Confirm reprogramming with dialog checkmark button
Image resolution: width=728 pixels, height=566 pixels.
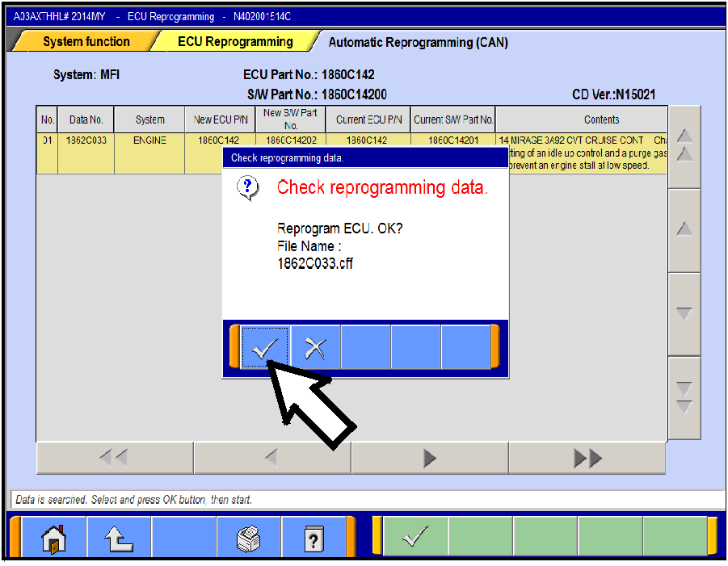coord(265,347)
